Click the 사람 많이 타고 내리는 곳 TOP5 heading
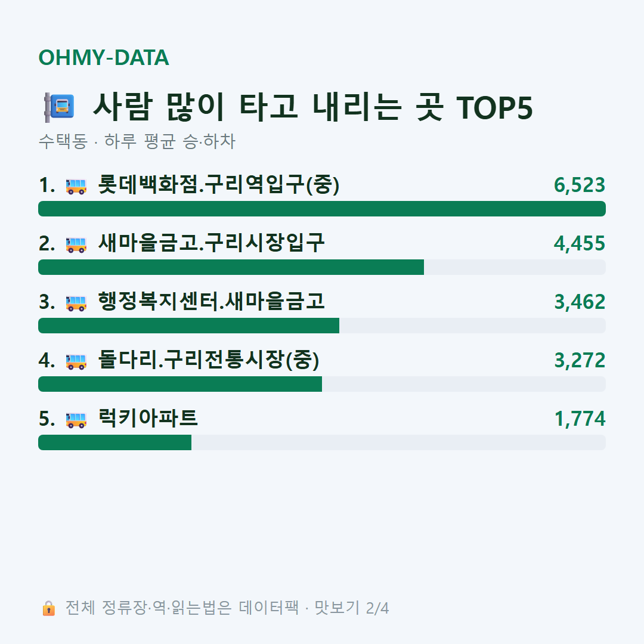The width and height of the screenshot is (644, 644). (313, 107)
